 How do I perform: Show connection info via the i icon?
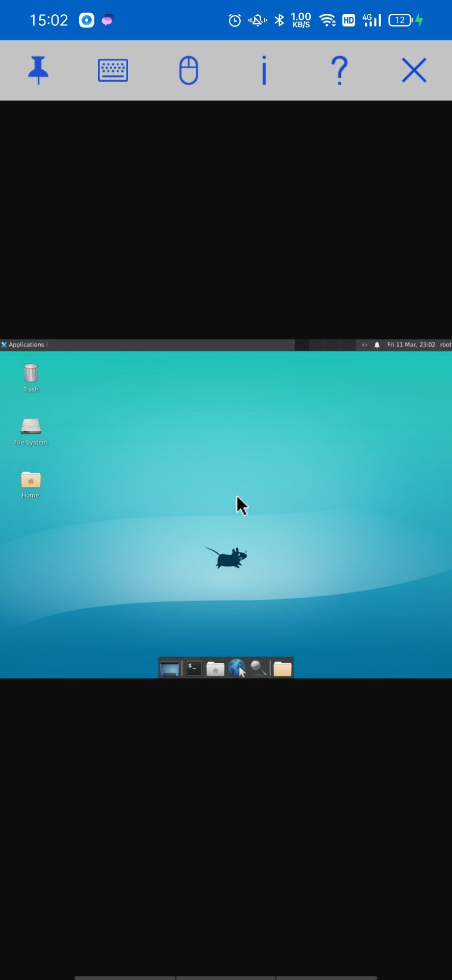click(x=264, y=70)
